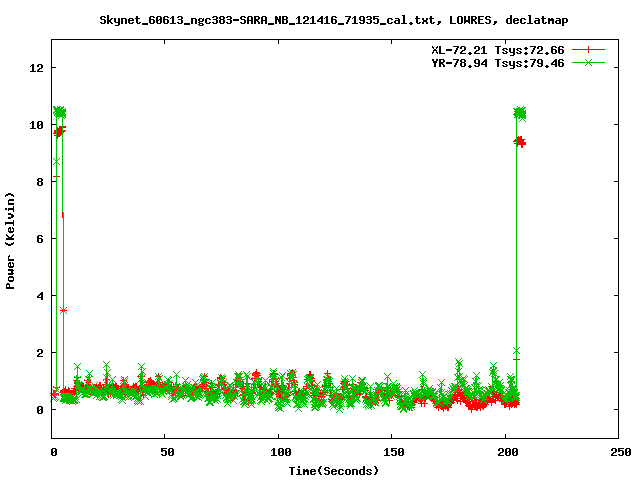Click the y-axis tick label 4
Viewport: 640px width, 480px height.
(x=40, y=296)
